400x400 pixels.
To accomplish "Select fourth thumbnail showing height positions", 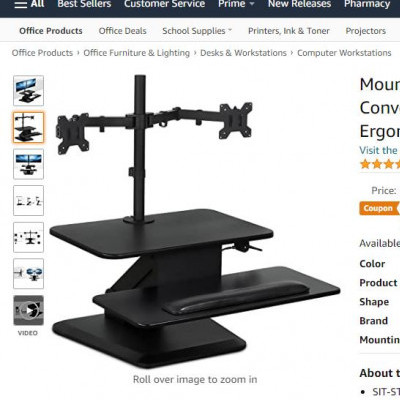I will coord(28,201).
